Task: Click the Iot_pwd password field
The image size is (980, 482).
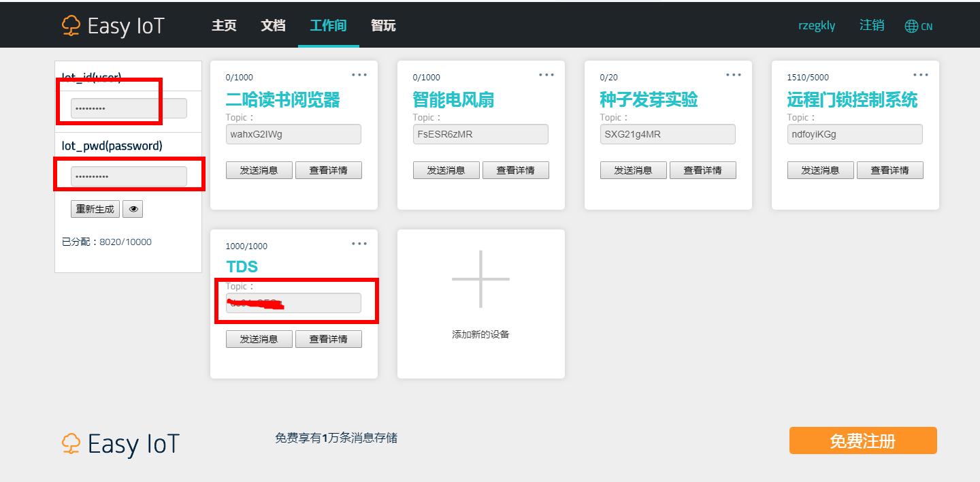Action: pos(129,176)
